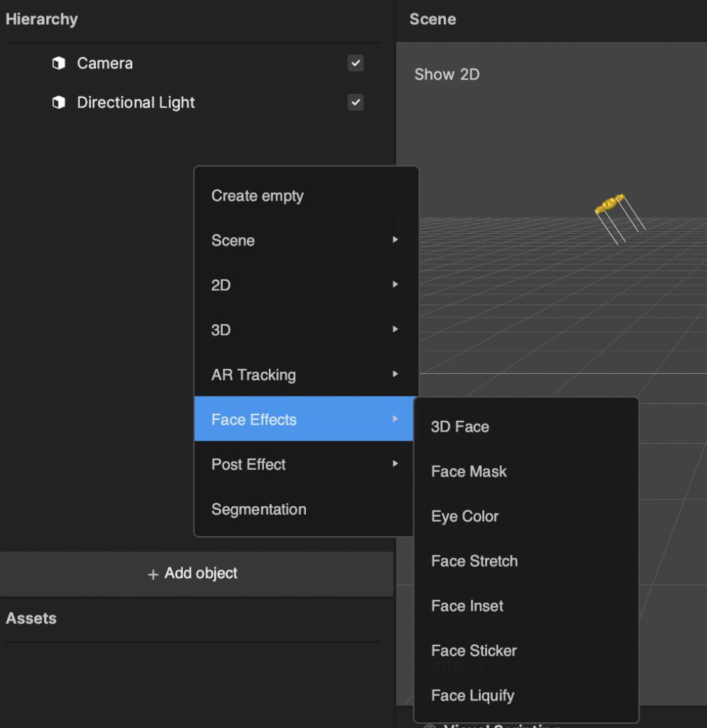Expand the Scene submenu arrow
707x728 pixels.
pyautogui.click(x=395, y=240)
